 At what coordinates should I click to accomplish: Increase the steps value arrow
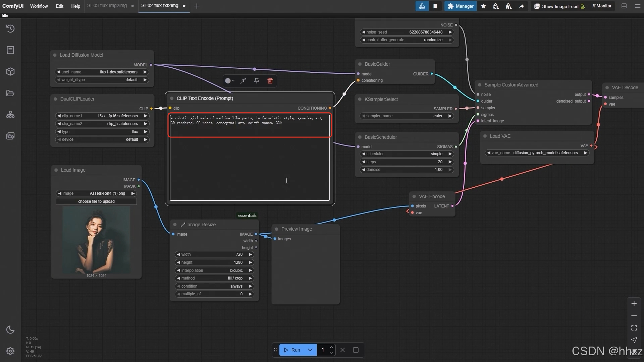pyautogui.click(x=450, y=162)
